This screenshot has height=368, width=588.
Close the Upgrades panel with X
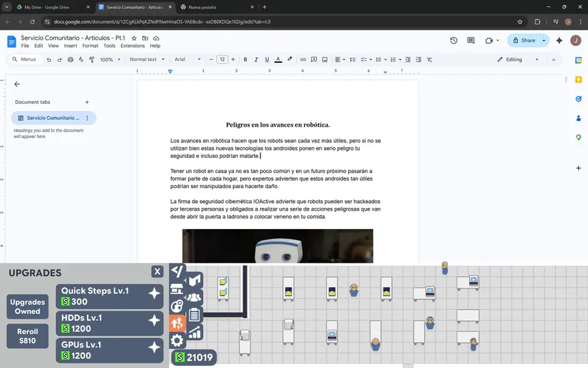coord(157,272)
